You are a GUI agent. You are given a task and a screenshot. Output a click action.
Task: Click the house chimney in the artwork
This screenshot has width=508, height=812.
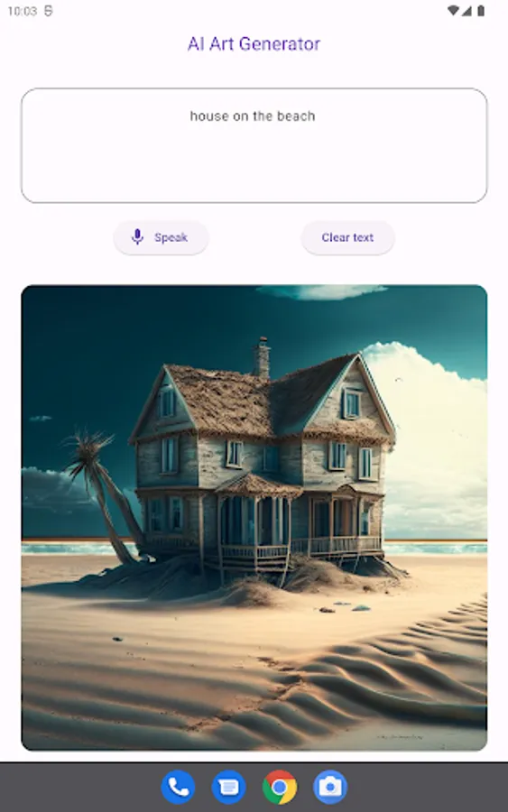262,356
